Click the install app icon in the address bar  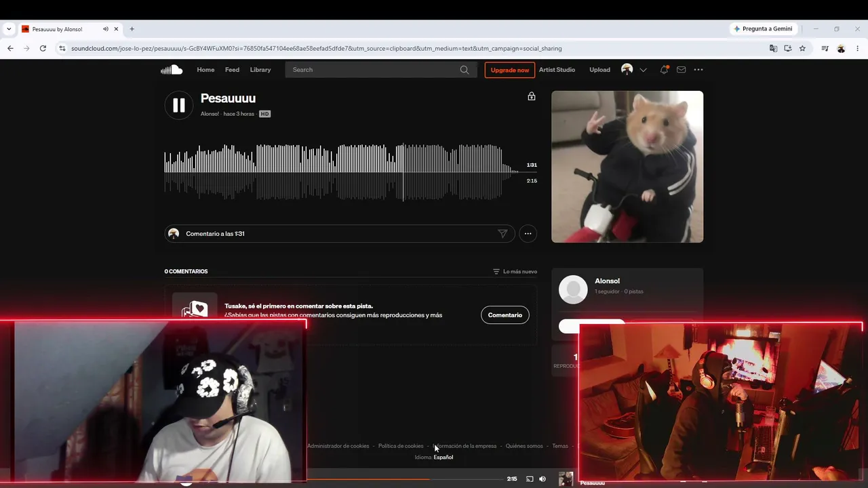point(788,48)
